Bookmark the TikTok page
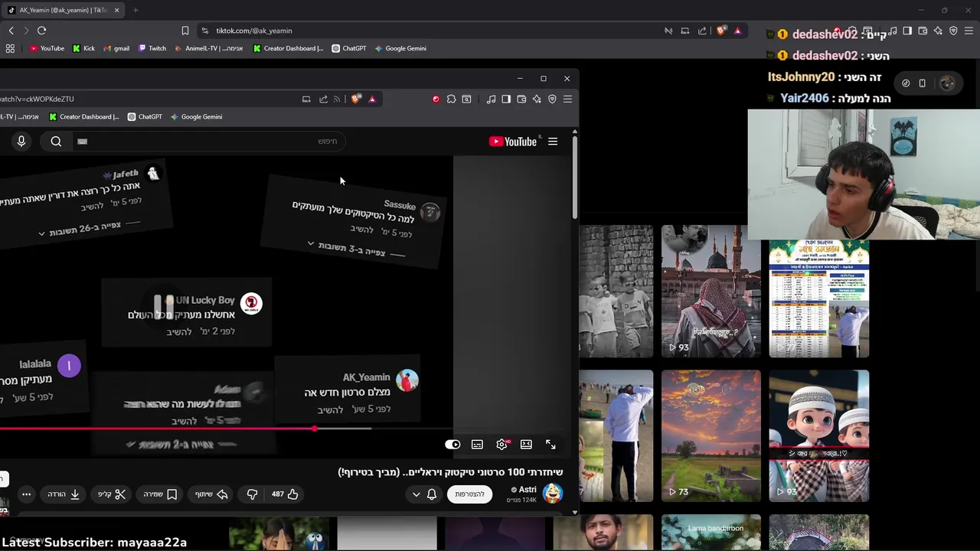980x551 pixels. (185, 31)
